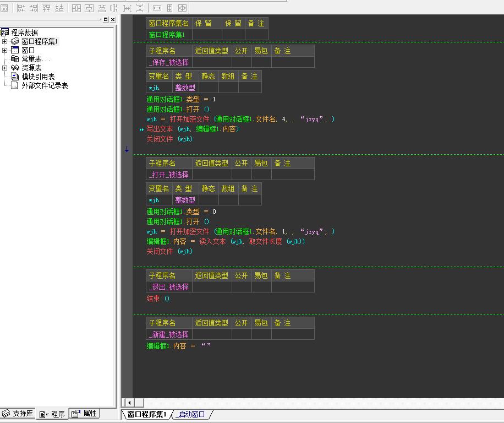This screenshot has width=504, height=423.
Task: Click the horizontal scrollbar left arrow
Action: pyautogui.click(x=129, y=403)
